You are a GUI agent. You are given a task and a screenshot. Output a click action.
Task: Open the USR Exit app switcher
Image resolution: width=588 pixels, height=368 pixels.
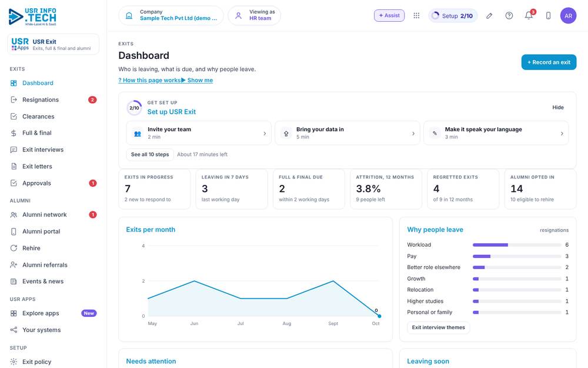(54, 44)
